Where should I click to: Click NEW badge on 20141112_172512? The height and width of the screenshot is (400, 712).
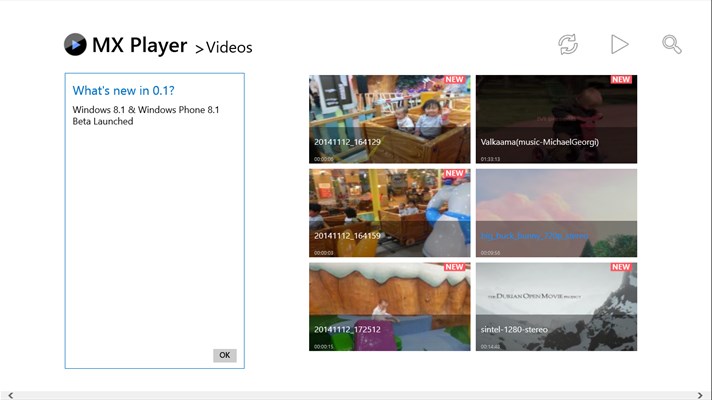(x=454, y=267)
